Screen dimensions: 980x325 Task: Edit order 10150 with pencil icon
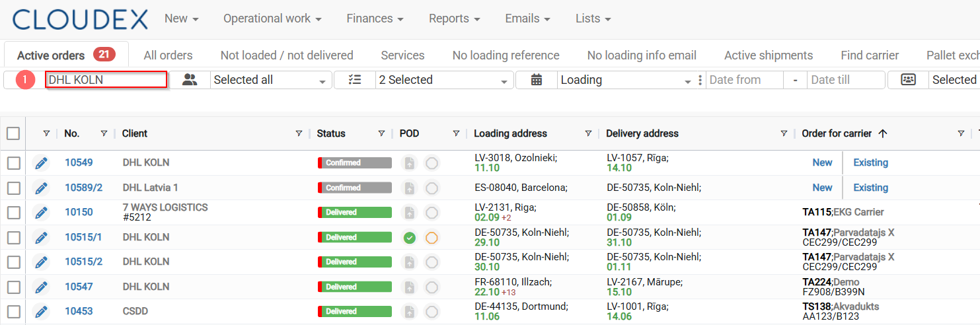click(x=41, y=213)
